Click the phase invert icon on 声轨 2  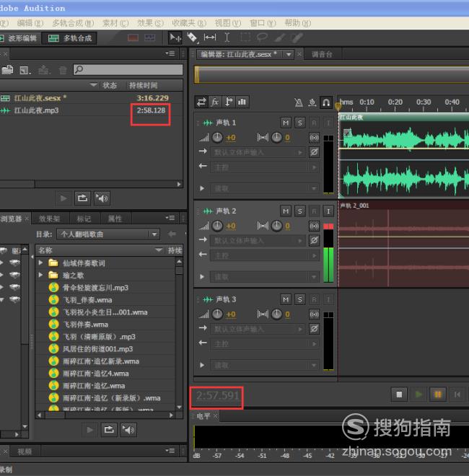[314, 240]
